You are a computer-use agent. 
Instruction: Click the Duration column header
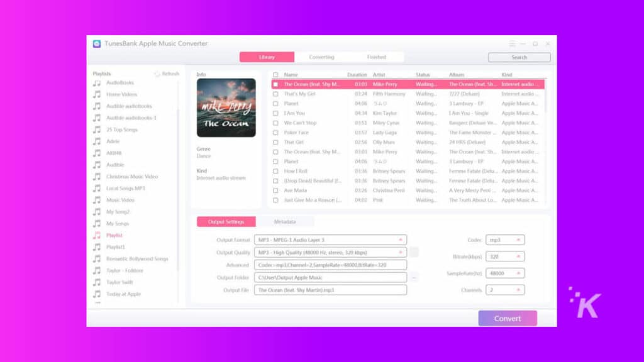[357, 75]
